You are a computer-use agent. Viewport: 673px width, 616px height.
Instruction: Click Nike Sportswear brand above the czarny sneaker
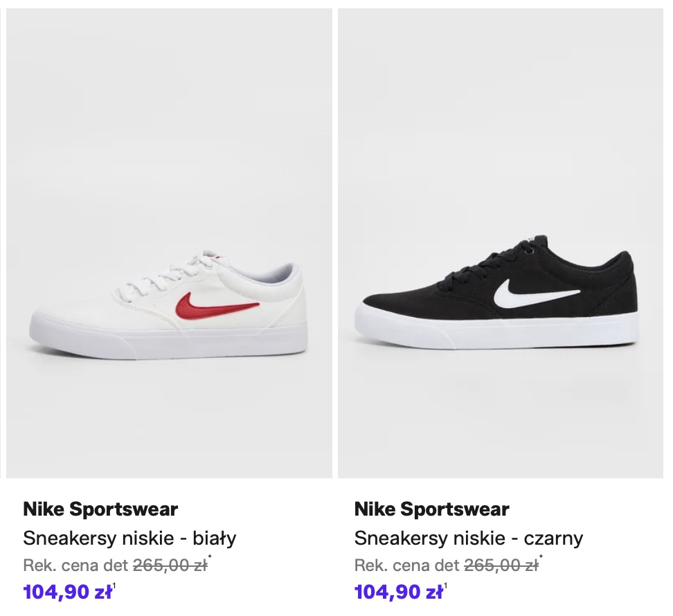point(431,509)
